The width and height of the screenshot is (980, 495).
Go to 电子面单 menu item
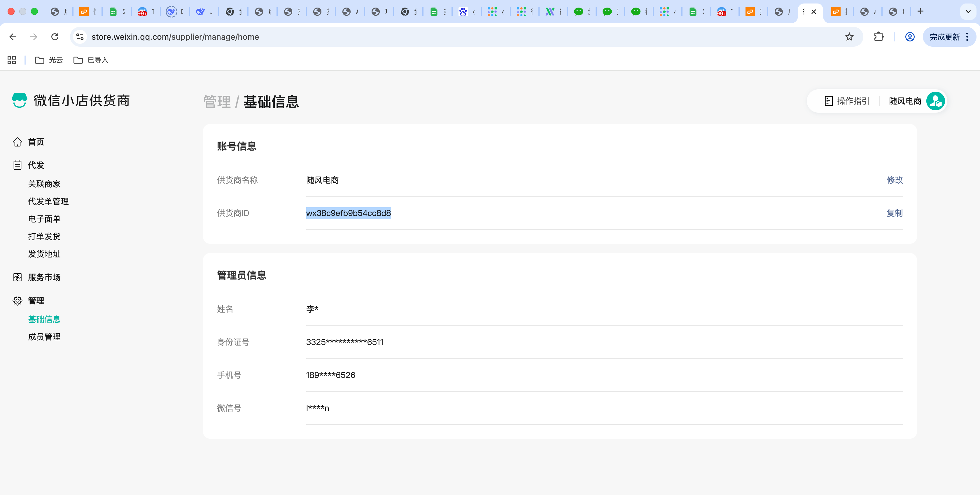44,219
